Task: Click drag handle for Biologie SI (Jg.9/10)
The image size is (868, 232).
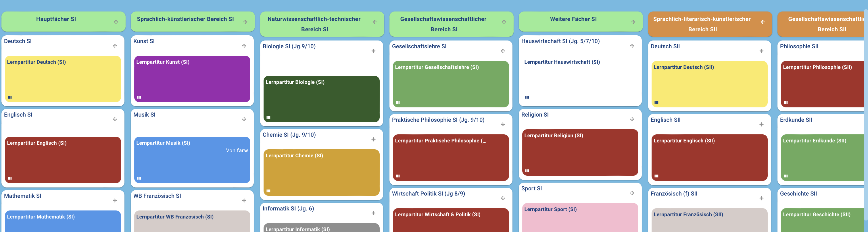Action: (x=373, y=51)
